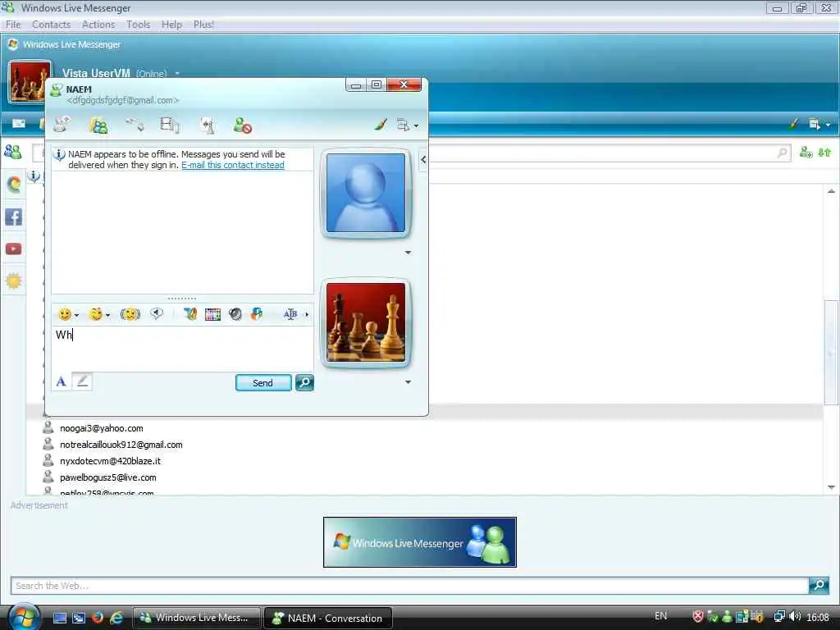Open Firefox from the quick launch
The width and height of the screenshot is (840, 630).
[x=98, y=618]
